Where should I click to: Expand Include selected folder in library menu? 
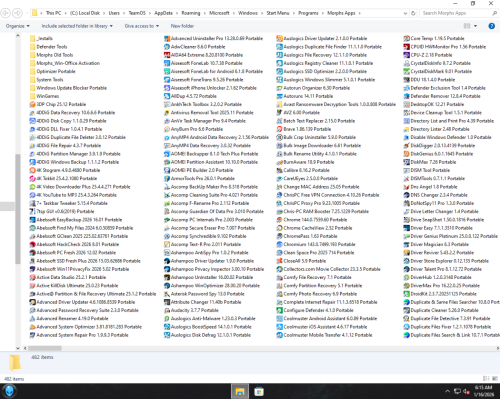(x=77, y=26)
